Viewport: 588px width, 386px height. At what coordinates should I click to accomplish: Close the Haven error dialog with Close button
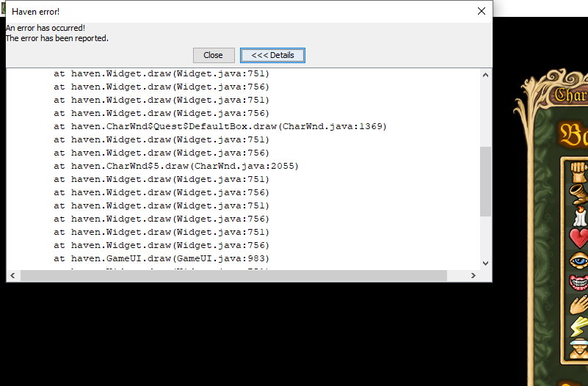[214, 56]
